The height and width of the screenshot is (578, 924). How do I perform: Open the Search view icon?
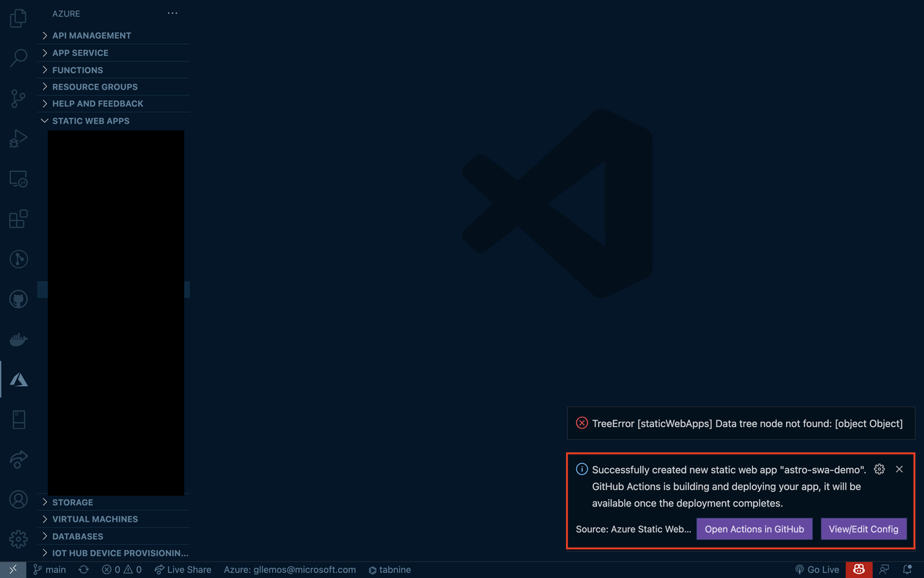click(x=18, y=58)
